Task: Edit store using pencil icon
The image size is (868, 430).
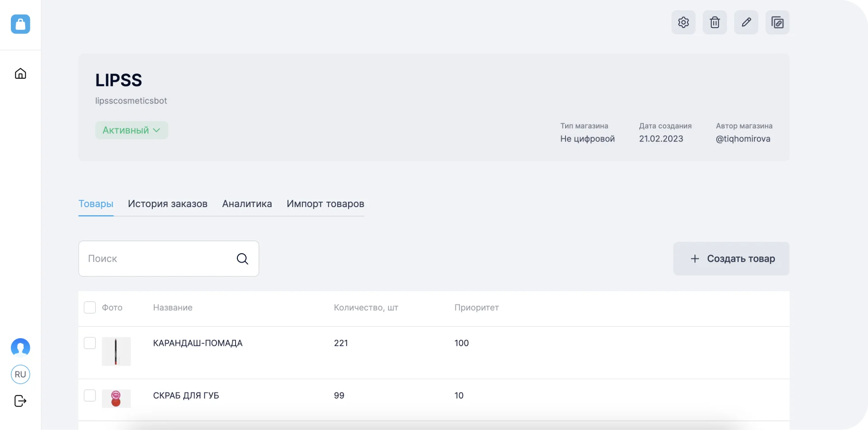Action: point(746,23)
